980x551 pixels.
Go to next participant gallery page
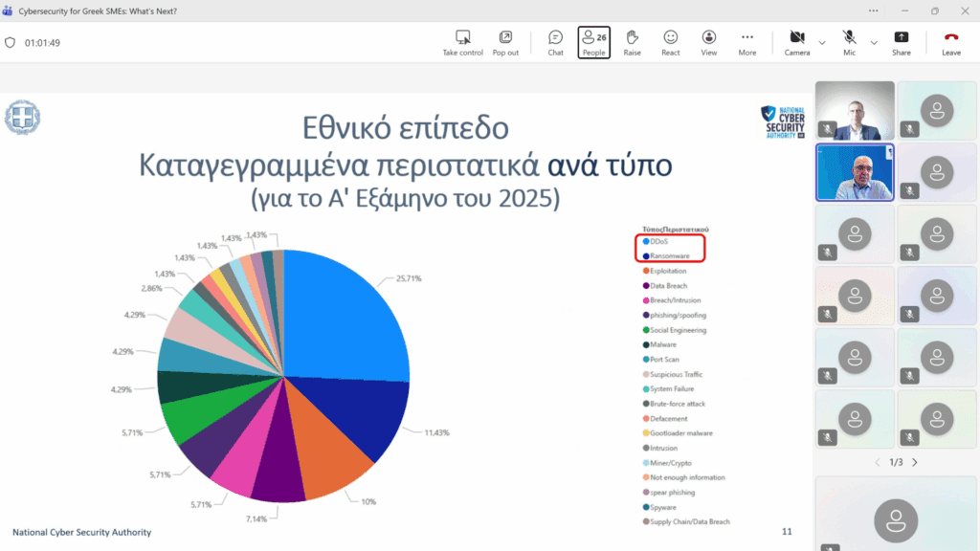click(x=915, y=462)
